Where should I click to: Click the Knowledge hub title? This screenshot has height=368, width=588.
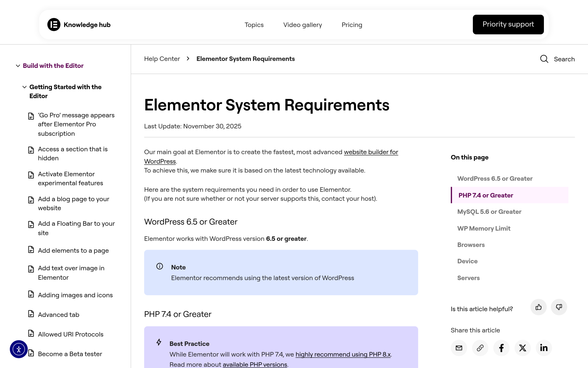point(87,25)
